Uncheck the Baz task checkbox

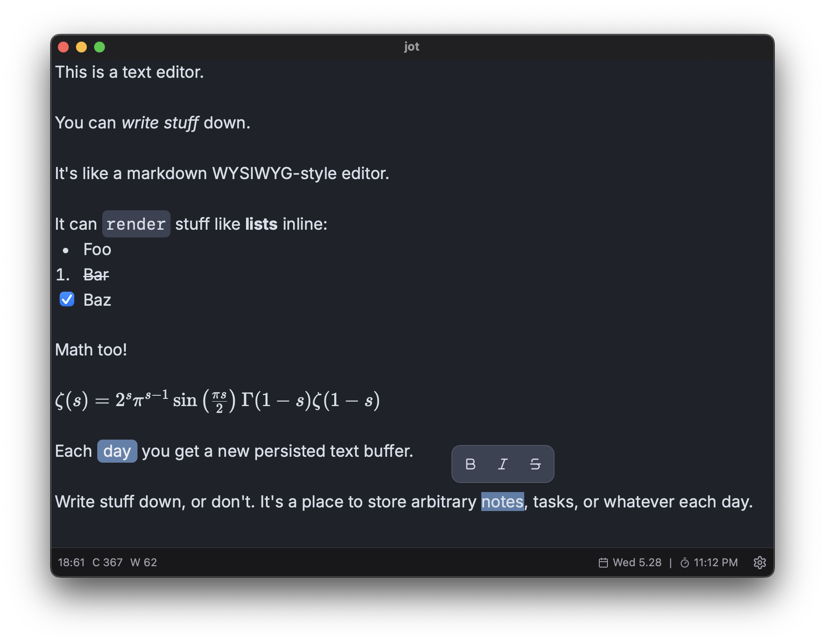point(67,299)
